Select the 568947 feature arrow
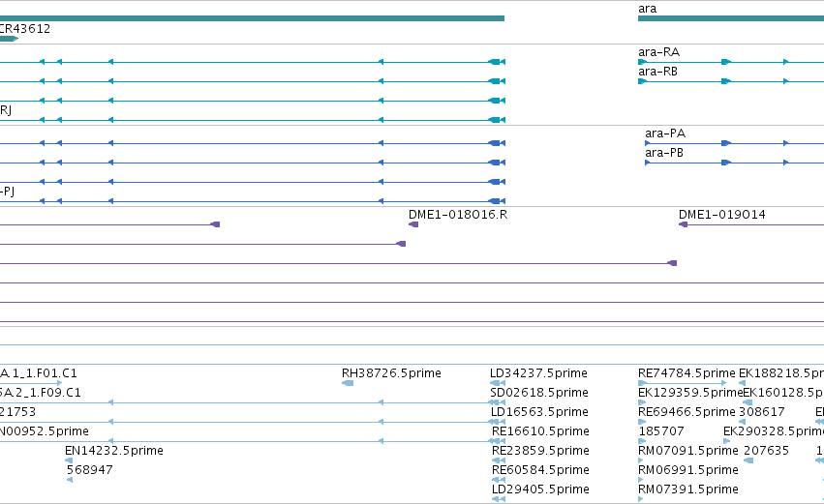Image resolution: width=824 pixels, height=504 pixels. tap(70, 480)
